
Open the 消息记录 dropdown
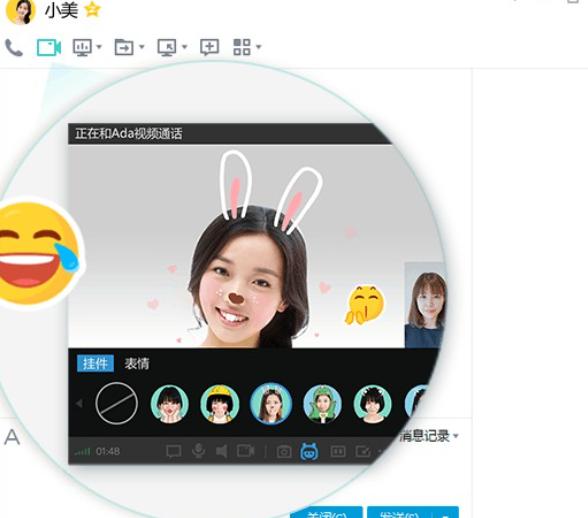[x=429, y=436]
